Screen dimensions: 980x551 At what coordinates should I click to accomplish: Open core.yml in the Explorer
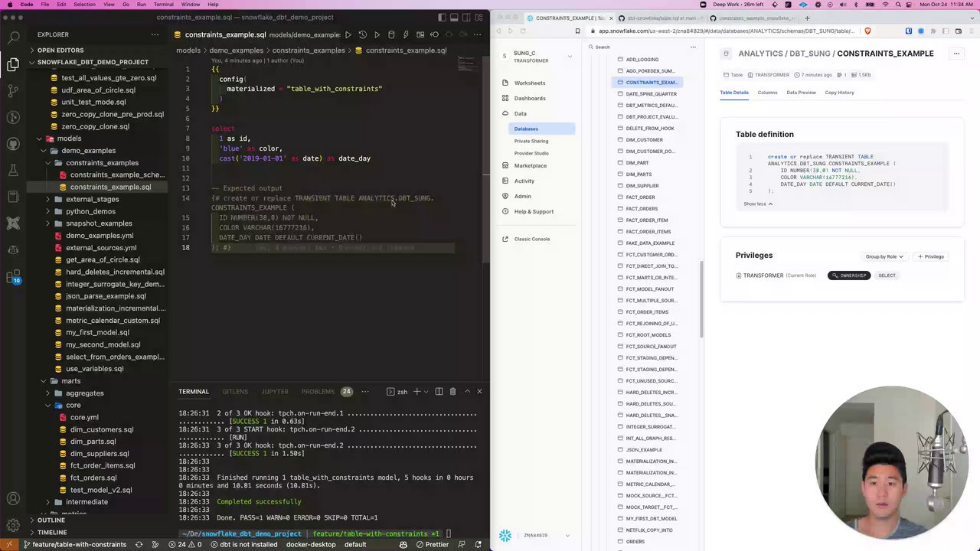(84, 417)
